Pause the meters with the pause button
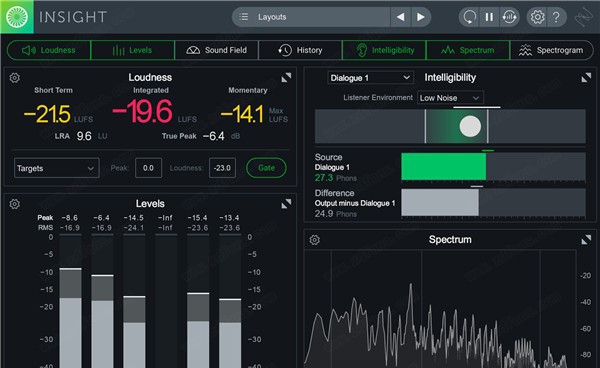This screenshot has width=600, height=368. pyautogui.click(x=489, y=17)
